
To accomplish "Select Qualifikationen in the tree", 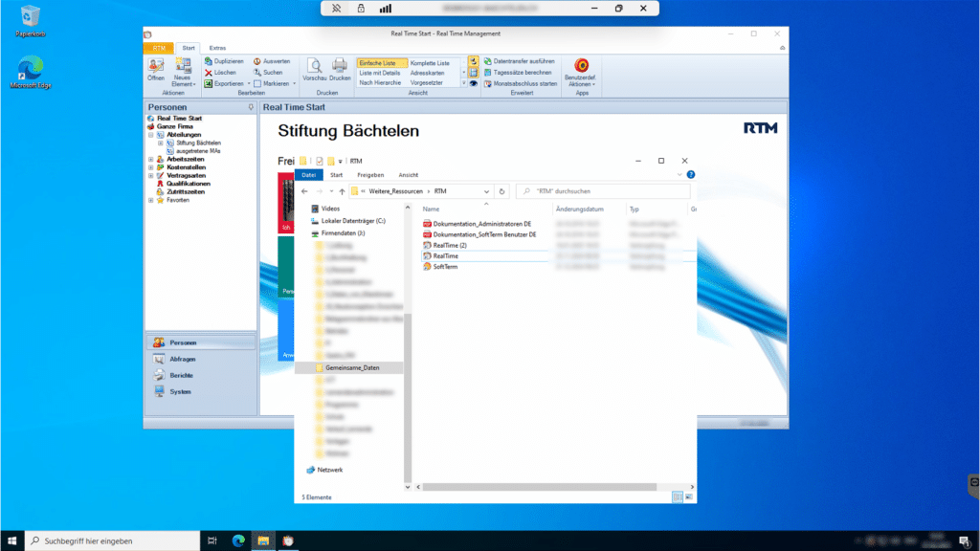I will pos(189,184).
